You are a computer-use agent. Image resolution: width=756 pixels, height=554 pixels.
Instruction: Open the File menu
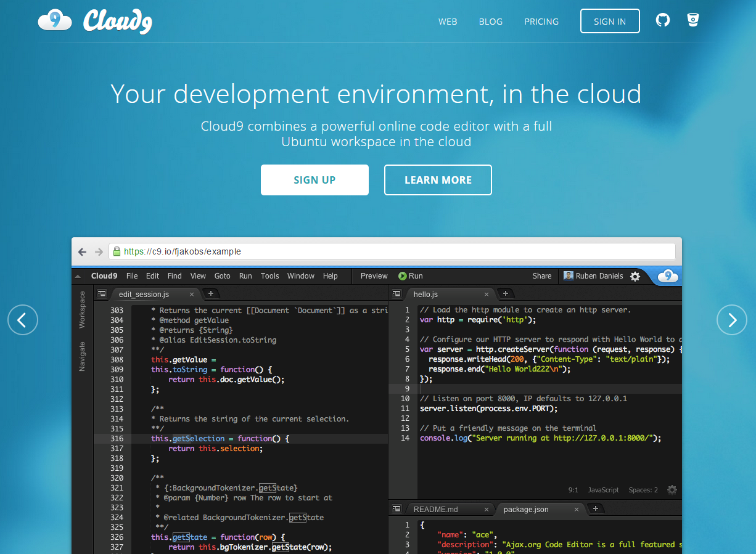pos(132,276)
